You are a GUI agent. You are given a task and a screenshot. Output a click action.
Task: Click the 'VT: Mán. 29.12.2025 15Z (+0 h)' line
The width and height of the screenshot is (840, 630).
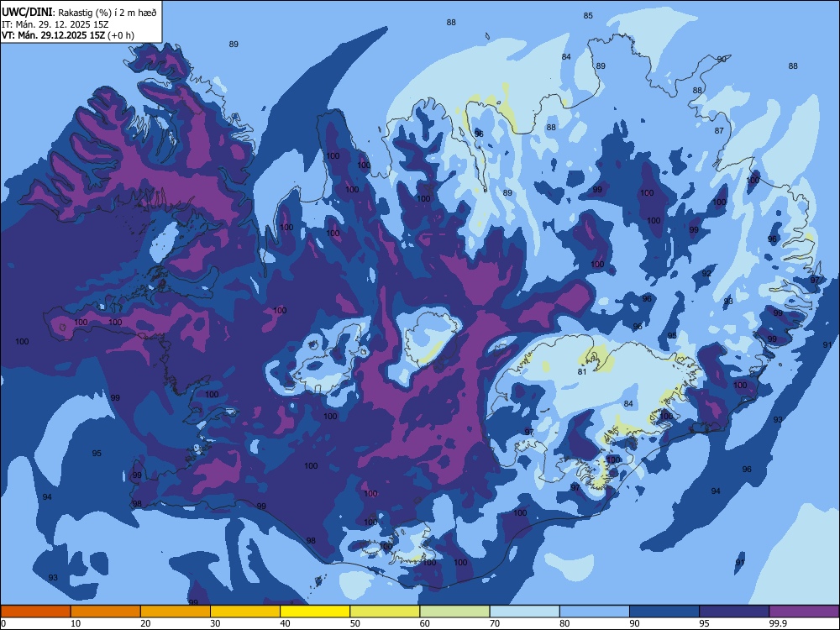[x=68, y=35]
